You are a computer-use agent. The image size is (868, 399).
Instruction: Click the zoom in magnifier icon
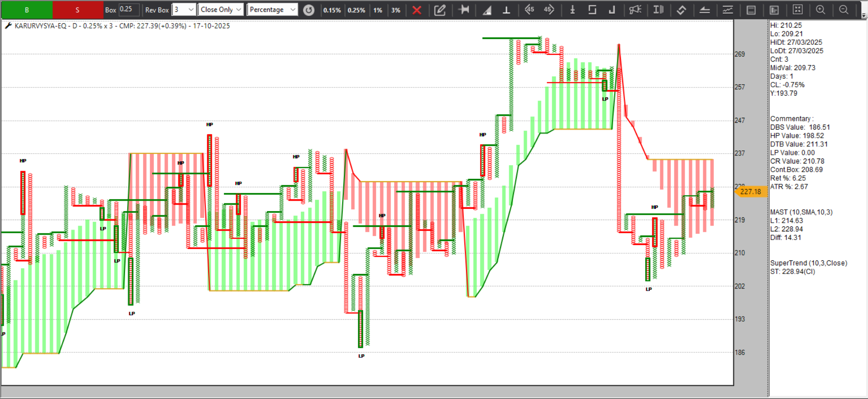coord(820,10)
